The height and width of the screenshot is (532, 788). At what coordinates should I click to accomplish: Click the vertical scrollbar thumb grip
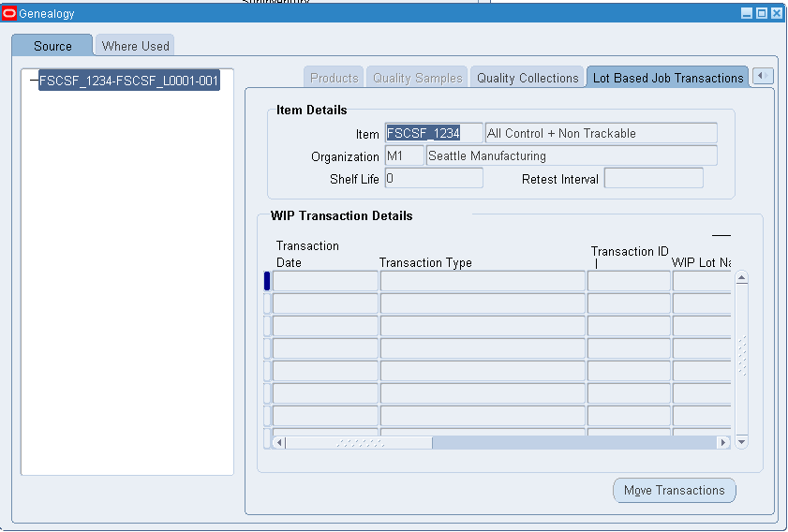742,355
